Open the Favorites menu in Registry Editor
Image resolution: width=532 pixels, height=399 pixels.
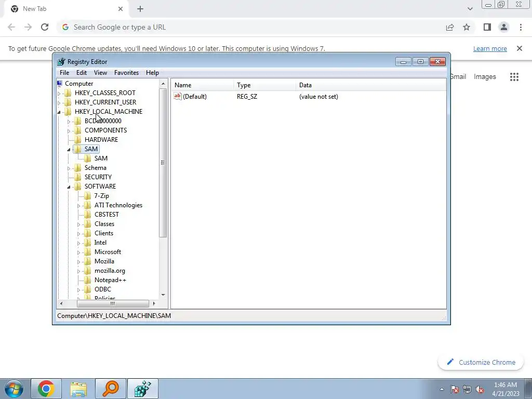126,73
